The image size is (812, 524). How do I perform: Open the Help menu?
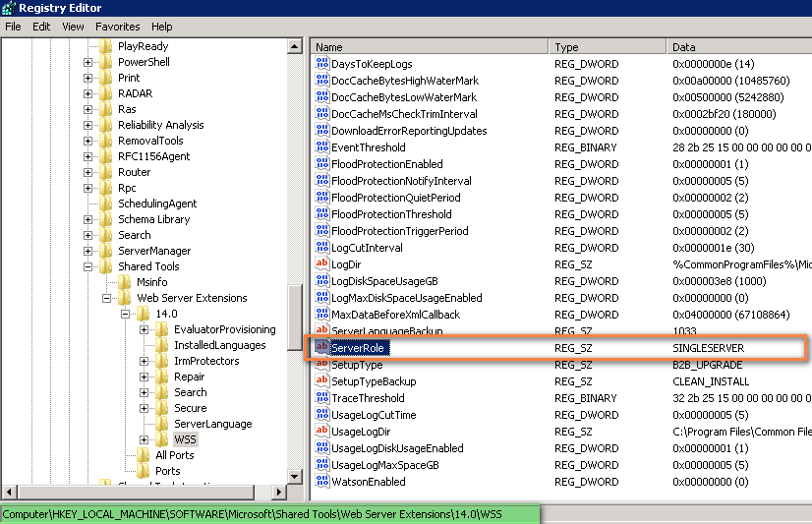click(x=162, y=27)
